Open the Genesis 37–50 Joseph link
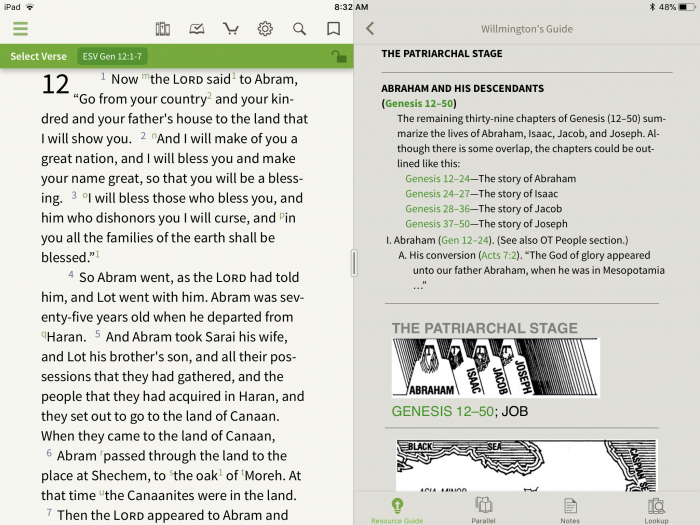The height and width of the screenshot is (525, 700). tap(437, 224)
